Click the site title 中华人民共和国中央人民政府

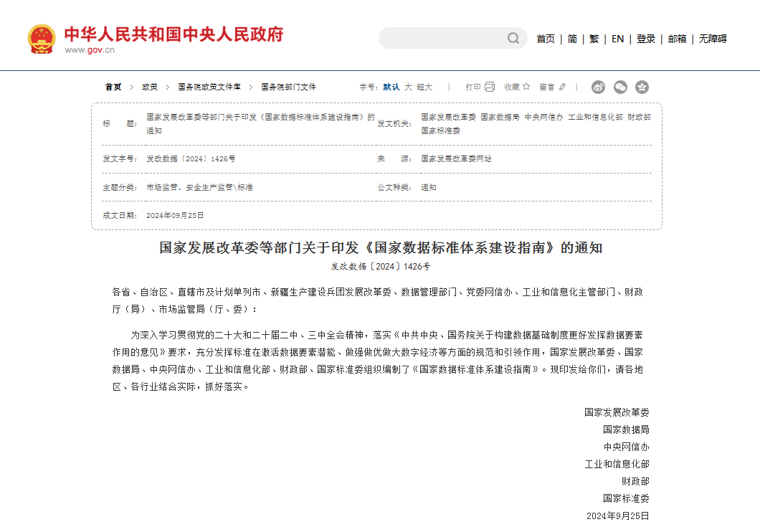pos(174,34)
